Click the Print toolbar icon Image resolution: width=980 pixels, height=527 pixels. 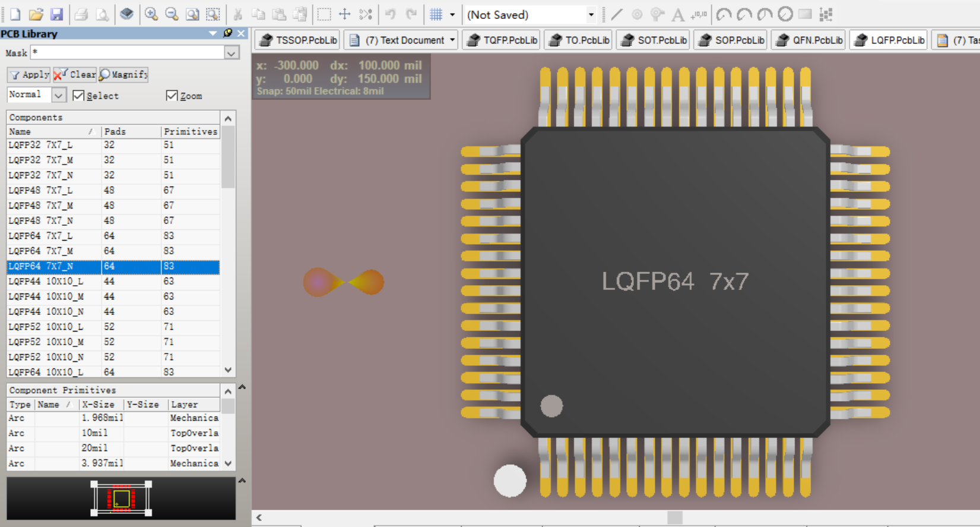82,14
